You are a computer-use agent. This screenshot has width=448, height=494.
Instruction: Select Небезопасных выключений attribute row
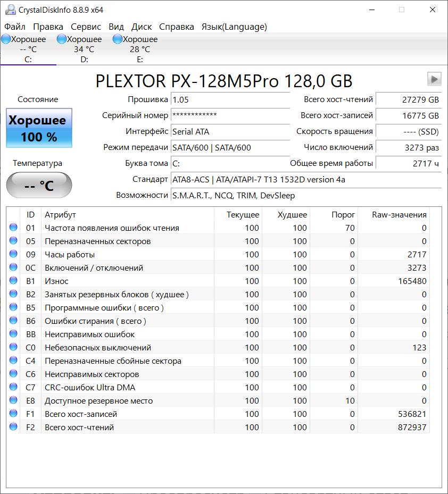(218, 347)
